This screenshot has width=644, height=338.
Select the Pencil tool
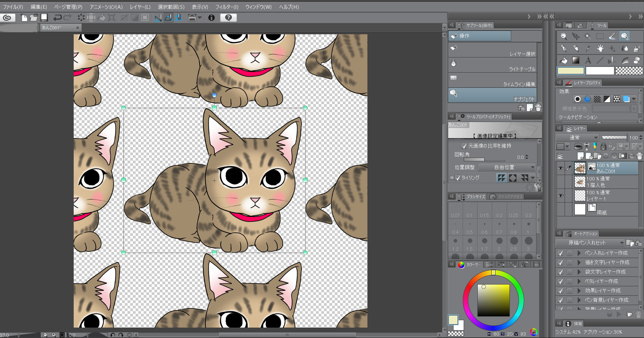(x=576, y=49)
